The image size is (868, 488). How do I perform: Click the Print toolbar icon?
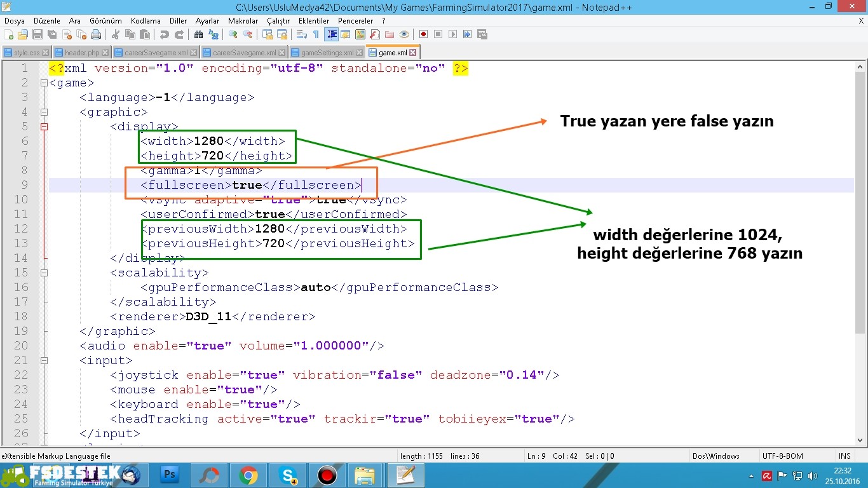(95, 34)
